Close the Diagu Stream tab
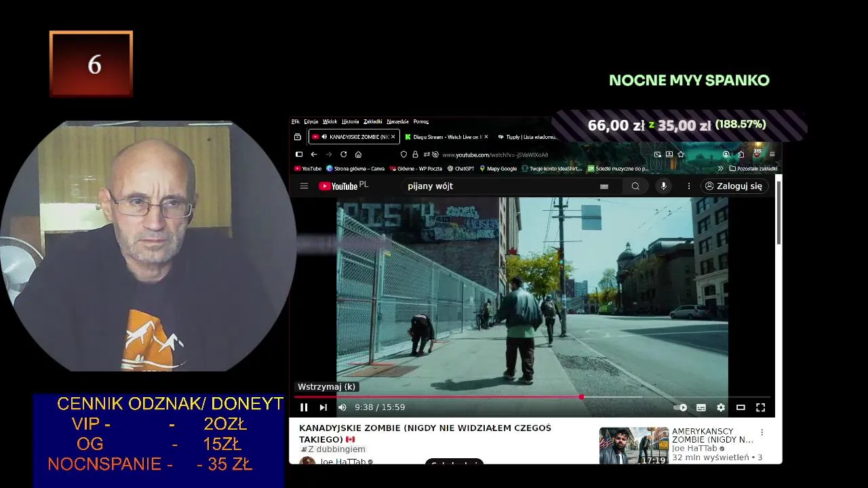The height and width of the screenshot is (488, 868). click(x=486, y=137)
